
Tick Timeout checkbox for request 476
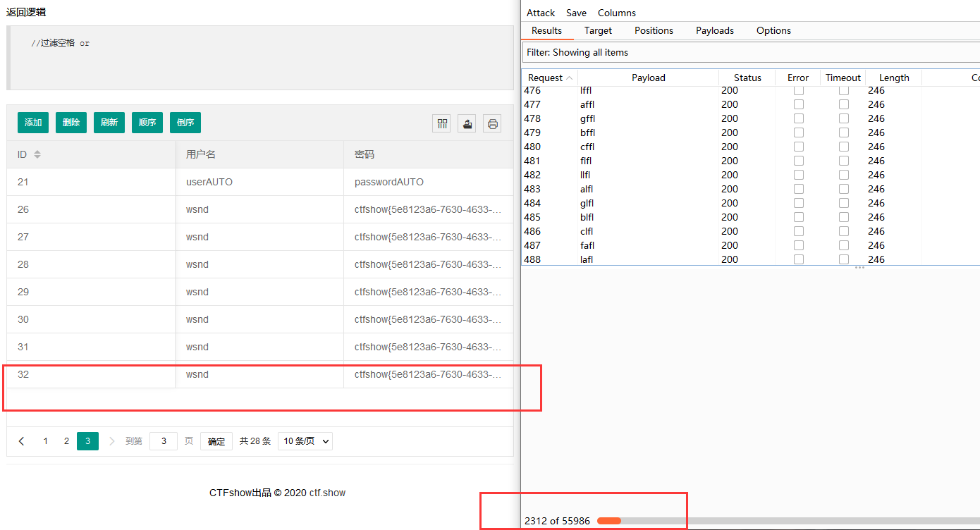pos(843,90)
